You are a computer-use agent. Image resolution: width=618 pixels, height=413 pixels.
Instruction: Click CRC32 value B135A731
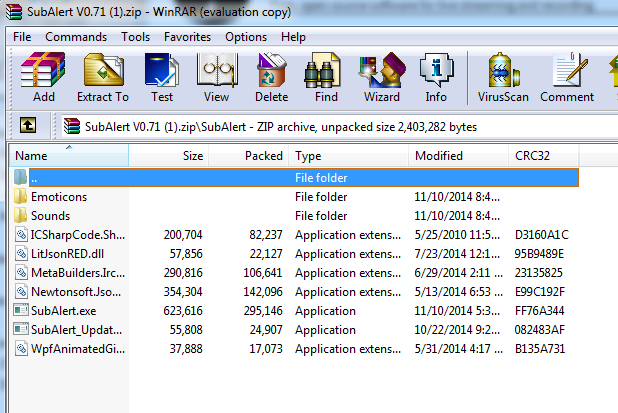tap(540, 349)
